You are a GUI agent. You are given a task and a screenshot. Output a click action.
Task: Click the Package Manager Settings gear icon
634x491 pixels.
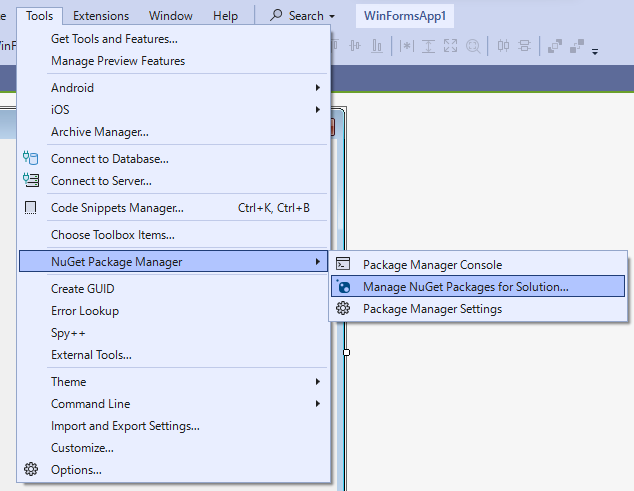click(343, 309)
